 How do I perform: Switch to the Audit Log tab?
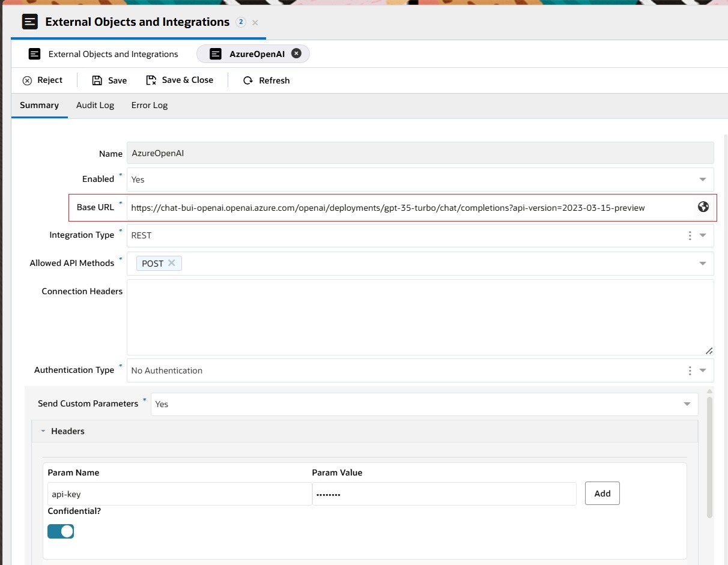(x=95, y=105)
